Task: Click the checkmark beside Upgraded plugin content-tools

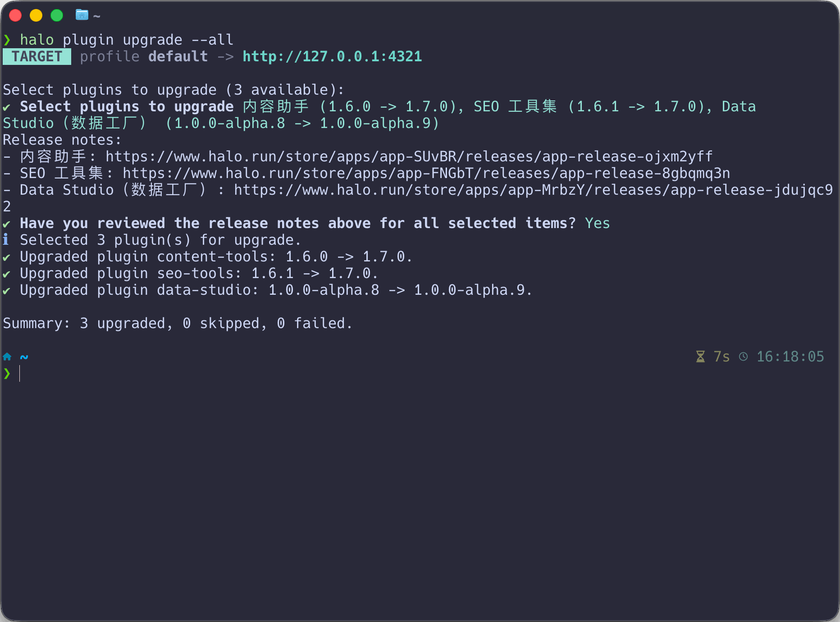Action: click(6, 257)
